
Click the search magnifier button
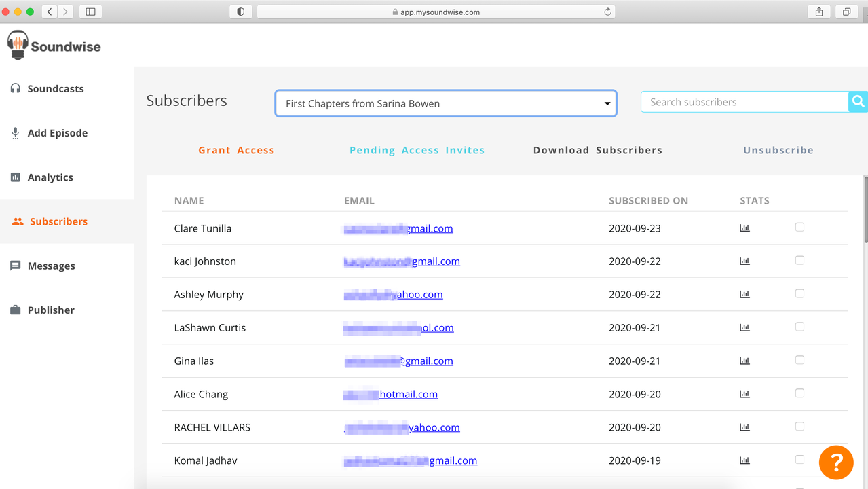pyautogui.click(x=858, y=102)
